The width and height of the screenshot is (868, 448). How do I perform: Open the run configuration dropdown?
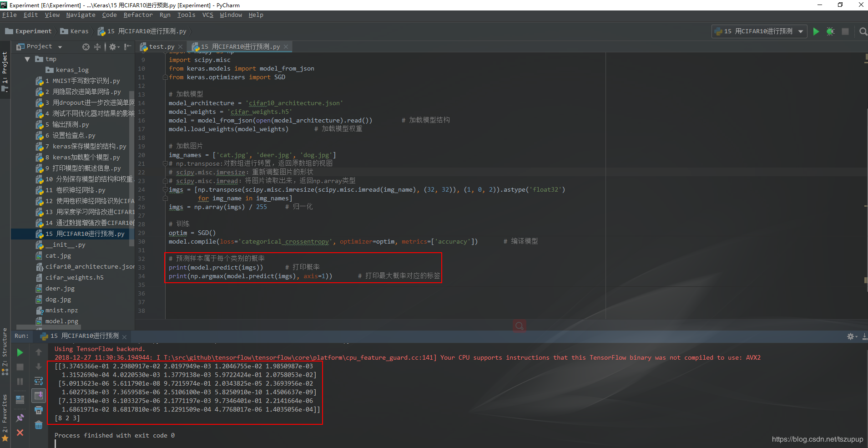point(759,31)
